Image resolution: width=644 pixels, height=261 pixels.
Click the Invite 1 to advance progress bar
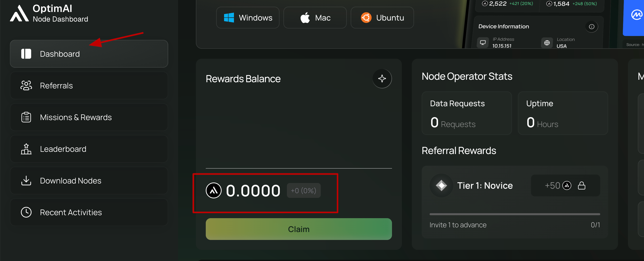click(x=514, y=214)
